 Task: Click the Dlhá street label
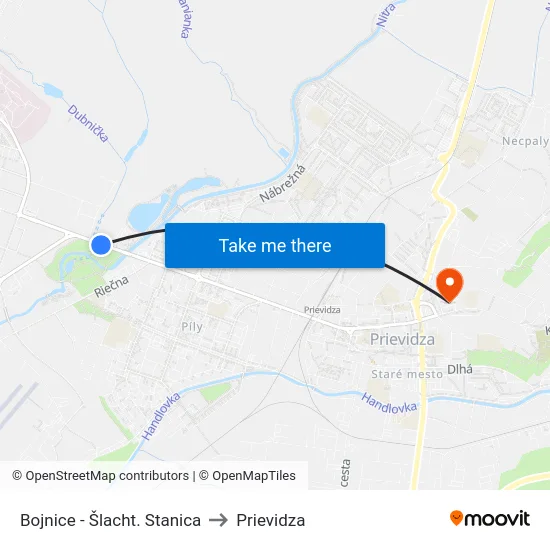460,369
